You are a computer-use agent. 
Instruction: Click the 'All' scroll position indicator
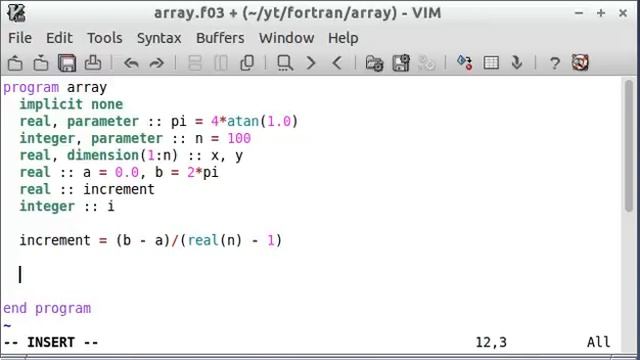pos(598,342)
